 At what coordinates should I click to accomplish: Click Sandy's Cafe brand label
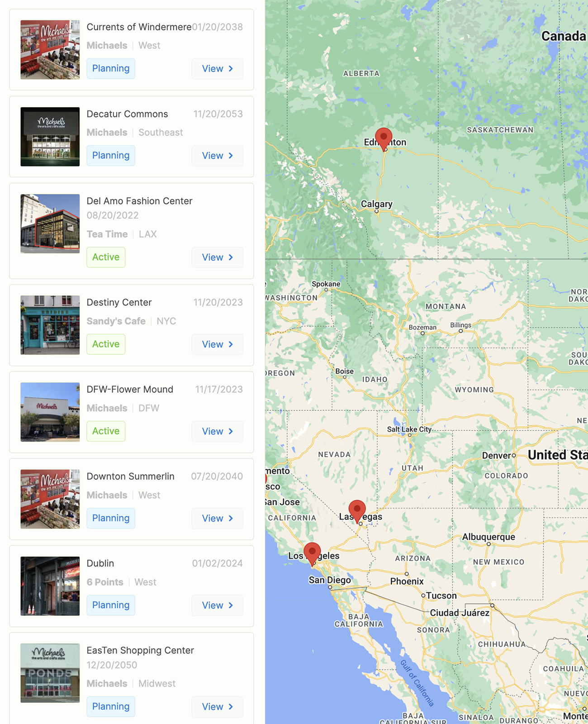point(116,321)
